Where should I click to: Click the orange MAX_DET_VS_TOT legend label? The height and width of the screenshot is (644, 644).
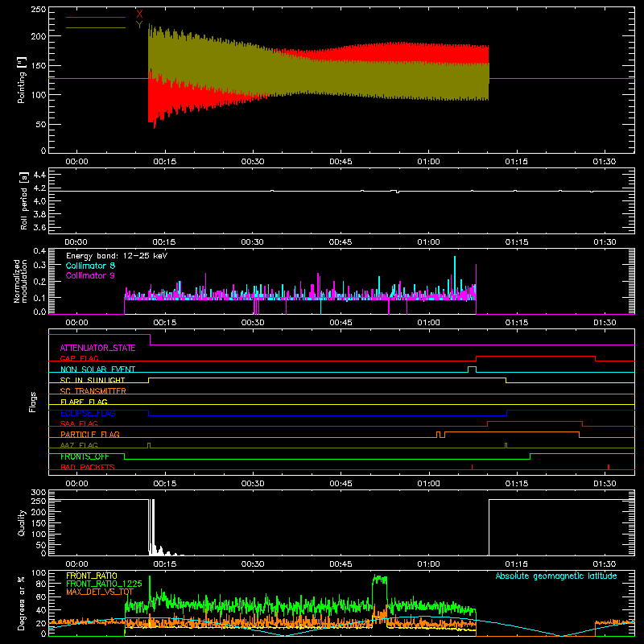99,592
